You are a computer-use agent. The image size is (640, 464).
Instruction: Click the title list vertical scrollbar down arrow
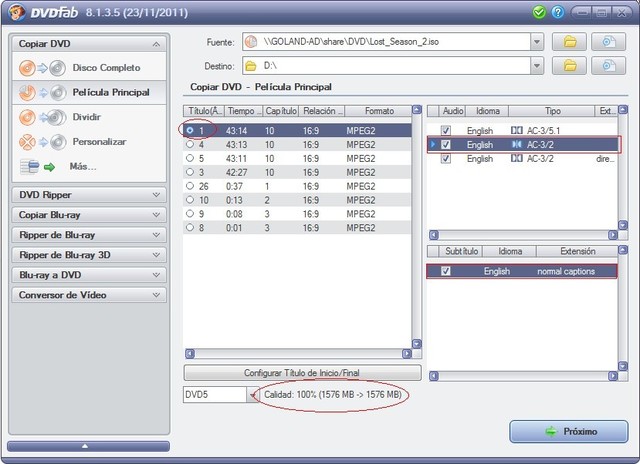pyautogui.click(x=416, y=344)
